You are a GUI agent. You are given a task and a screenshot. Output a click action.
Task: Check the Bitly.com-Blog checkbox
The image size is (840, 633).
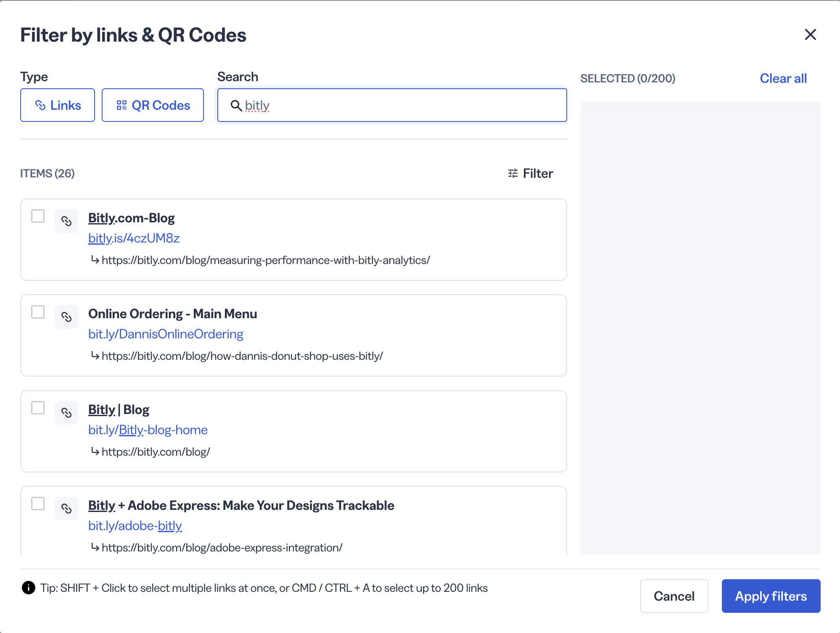tap(38, 216)
